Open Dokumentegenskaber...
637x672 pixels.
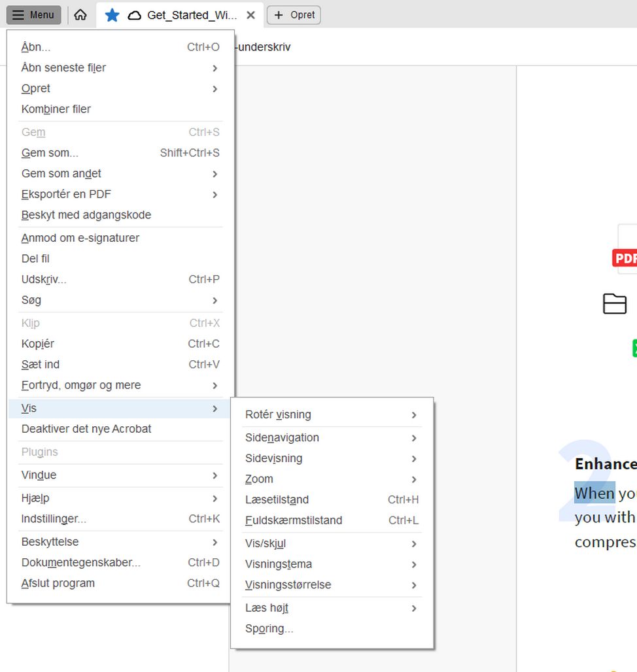pos(120,562)
